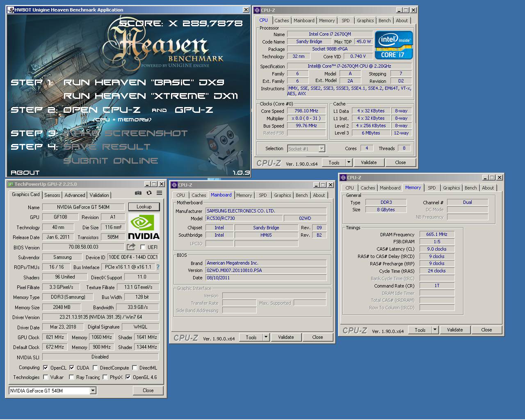Click Run Heaven "Xtreme" DX11 step
The image size is (525, 420).
pos(151,96)
